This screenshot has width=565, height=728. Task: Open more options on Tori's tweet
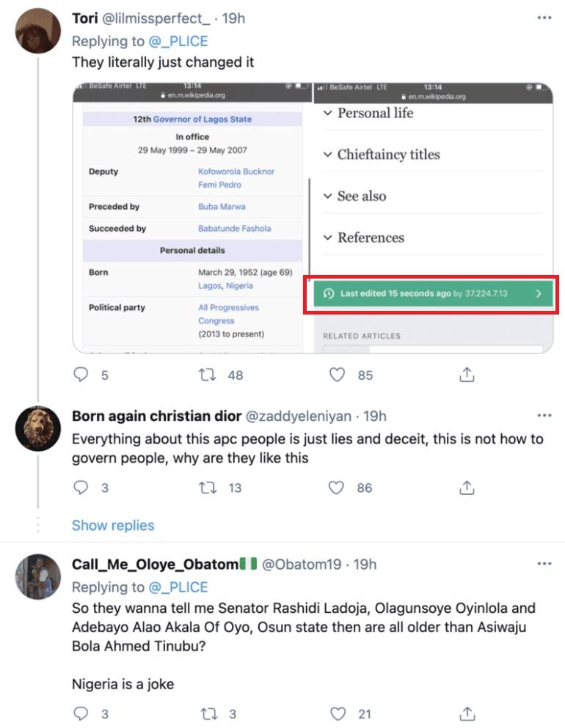pos(544,18)
